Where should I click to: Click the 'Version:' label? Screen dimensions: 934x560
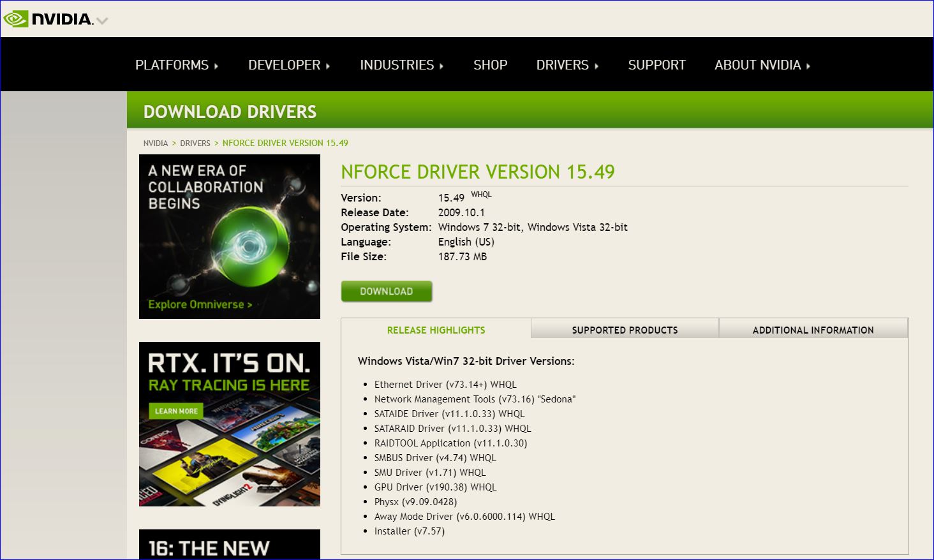pos(361,198)
